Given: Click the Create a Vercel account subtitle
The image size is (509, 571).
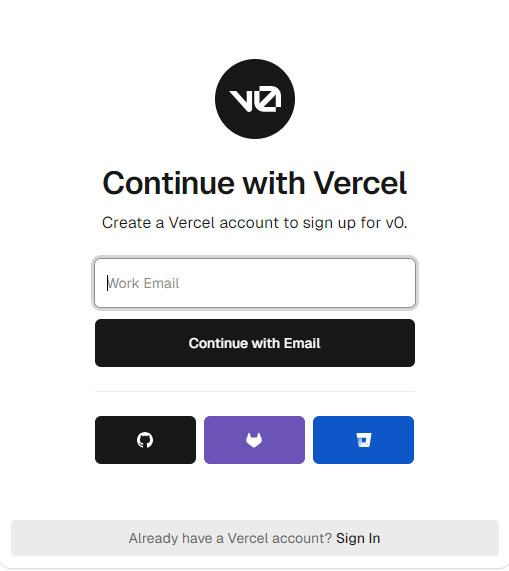Looking at the screenshot, I should [x=254, y=223].
